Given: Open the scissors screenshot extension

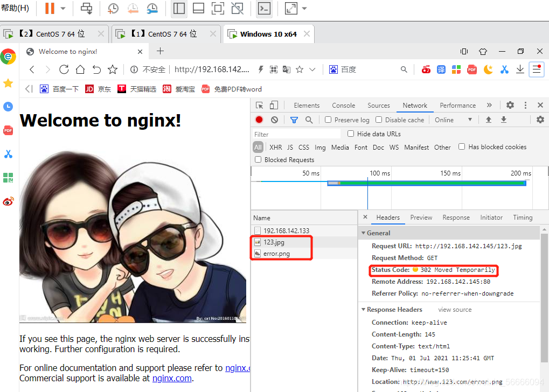Looking at the screenshot, I should click(504, 69).
